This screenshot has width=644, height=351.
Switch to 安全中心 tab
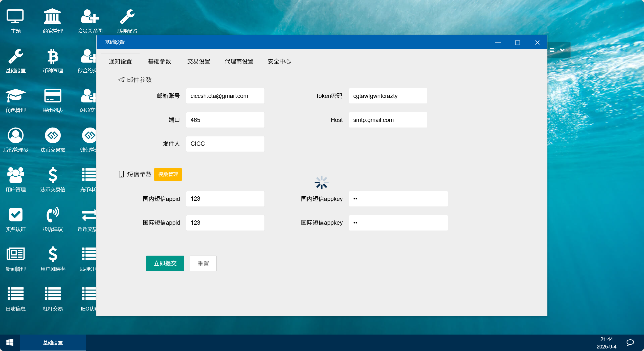click(279, 61)
